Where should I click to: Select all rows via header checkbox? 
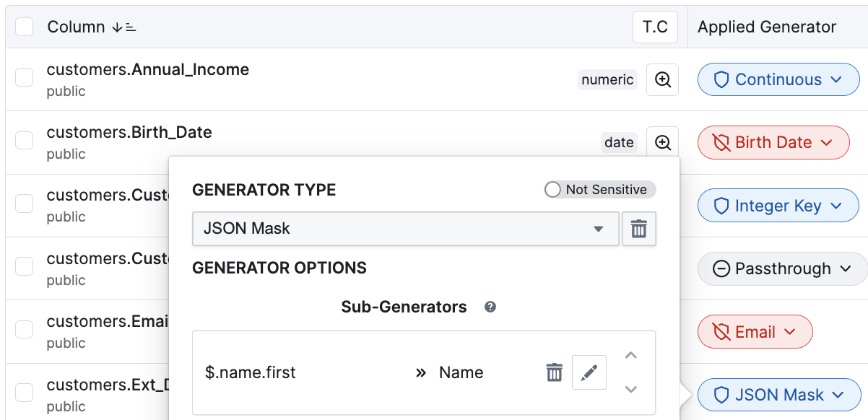(25, 27)
